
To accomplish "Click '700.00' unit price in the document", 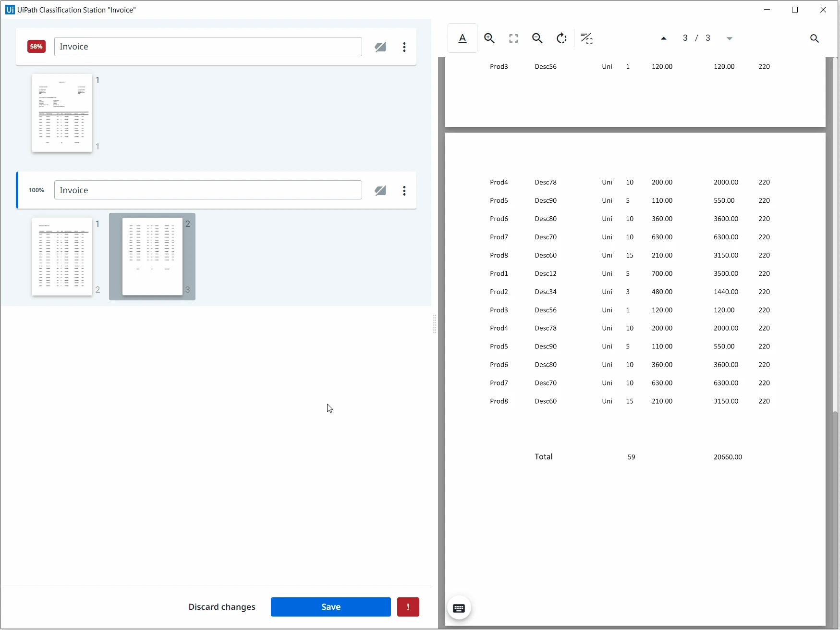I will tap(662, 273).
